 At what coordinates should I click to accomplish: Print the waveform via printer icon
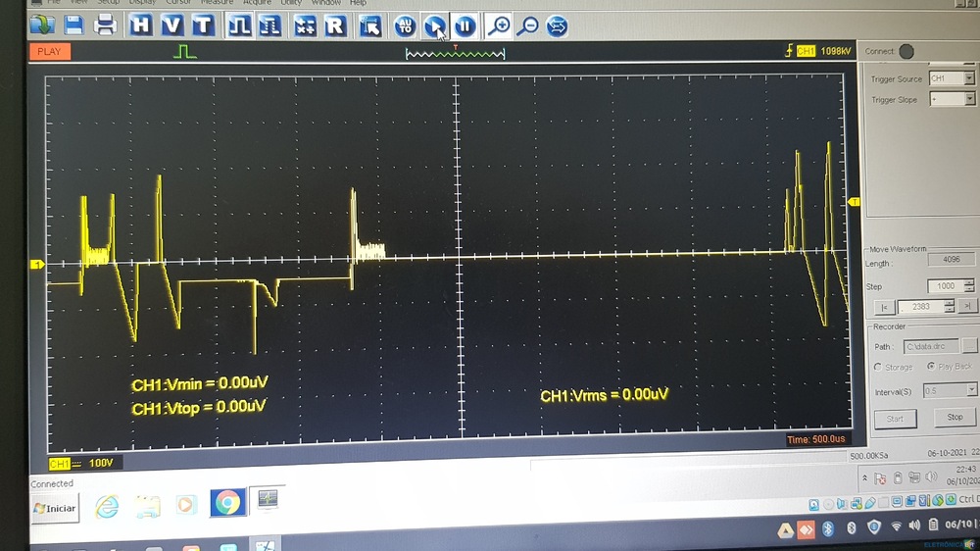point(105,25)
